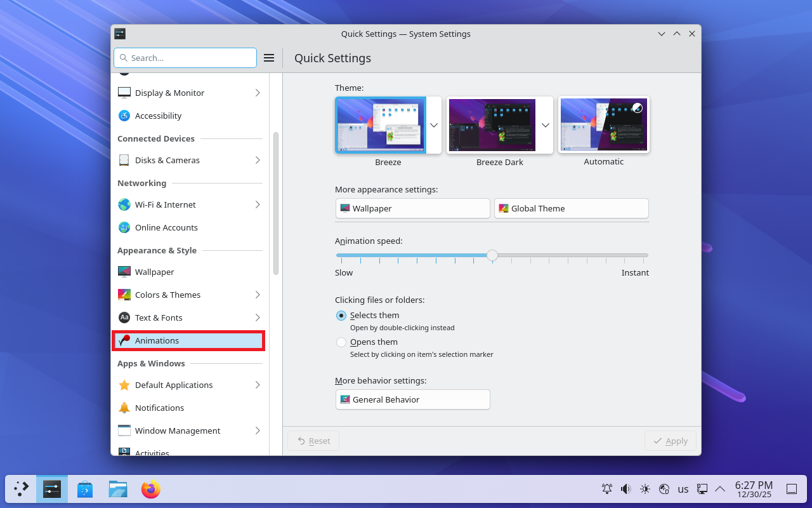Select the Automatic theme thumbnail

(x=603, y=124)
